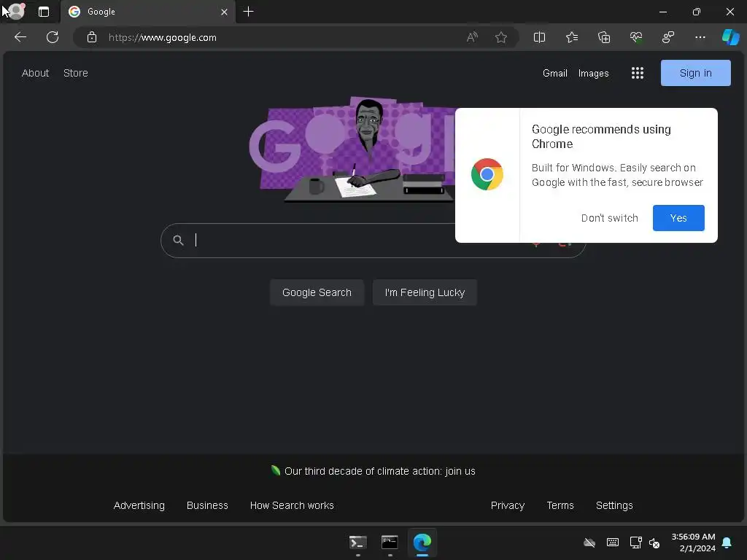Open the Favorites list
This screenshot has height=560, width=747.
[572, 37]
